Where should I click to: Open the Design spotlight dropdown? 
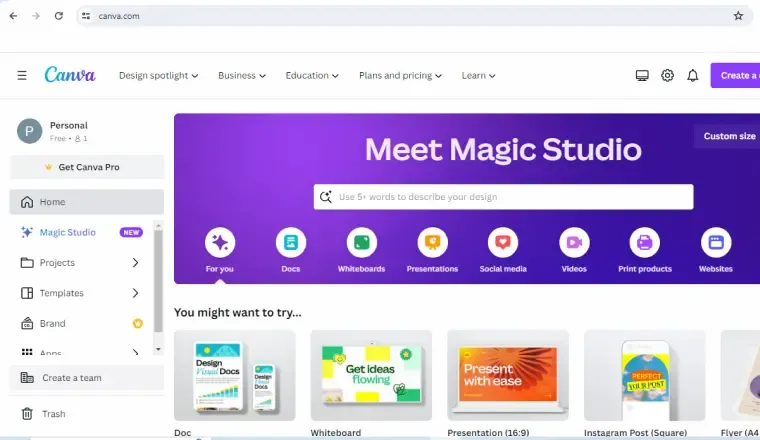158,76
